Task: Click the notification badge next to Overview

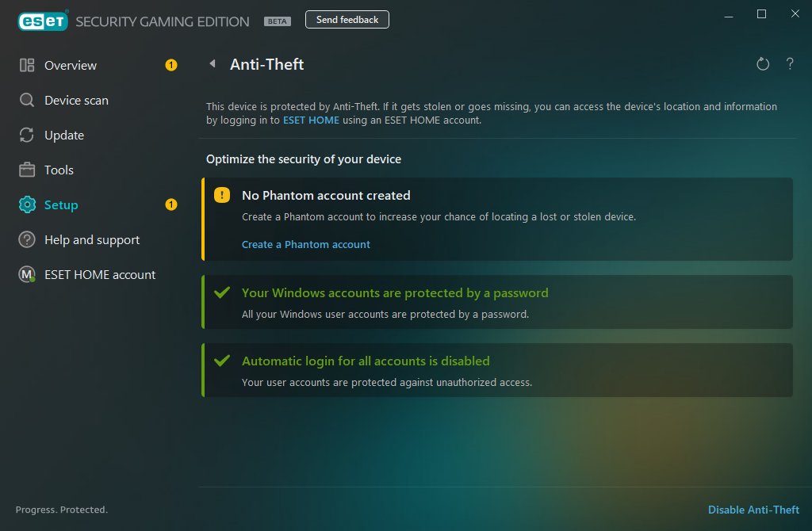Action: point(171,65)
